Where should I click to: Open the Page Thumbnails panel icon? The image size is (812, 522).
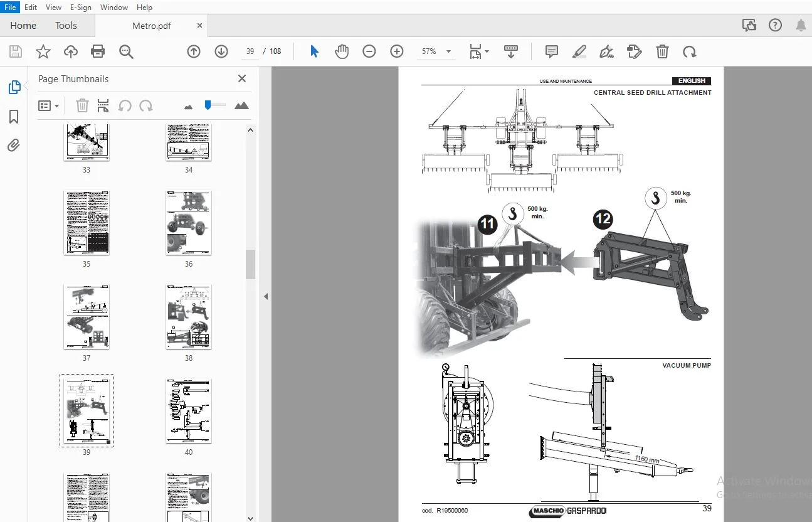tap(14, 87)
